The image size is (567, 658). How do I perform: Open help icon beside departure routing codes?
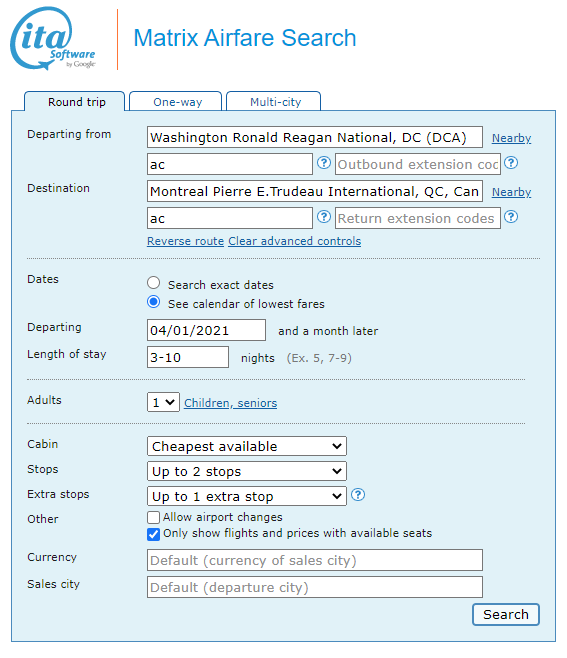[324, 163]
